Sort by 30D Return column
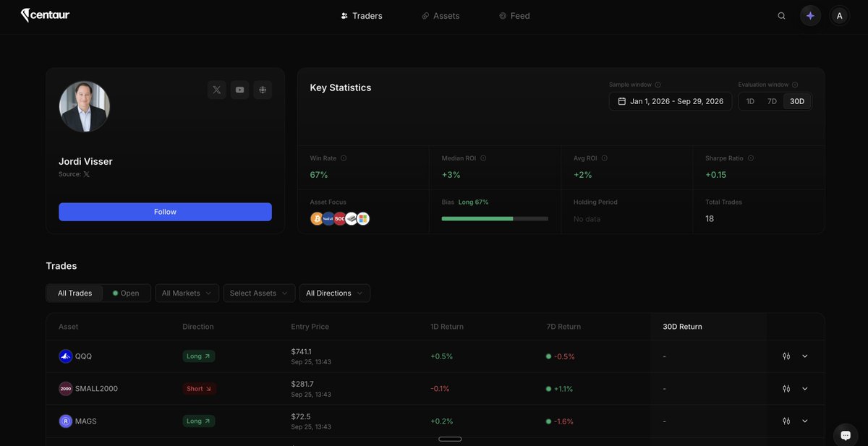This screenshot has width=868, height=446. [x=682, y=327]
